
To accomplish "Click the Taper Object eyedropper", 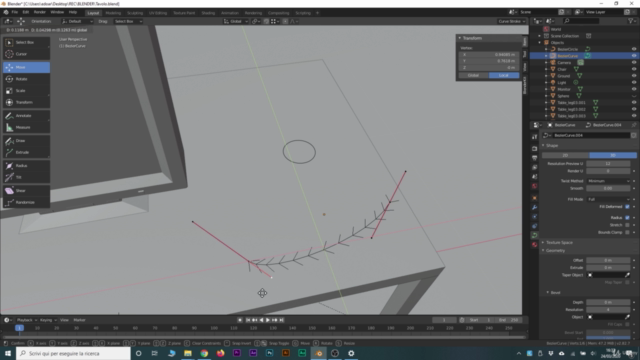I will click(x=627, y=275).
